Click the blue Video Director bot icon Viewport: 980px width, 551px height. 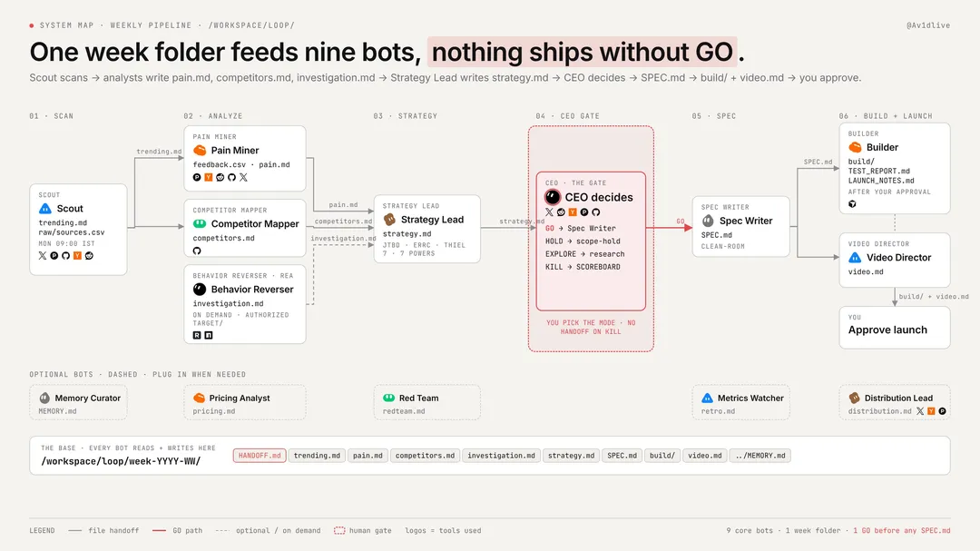click(855, 257)
